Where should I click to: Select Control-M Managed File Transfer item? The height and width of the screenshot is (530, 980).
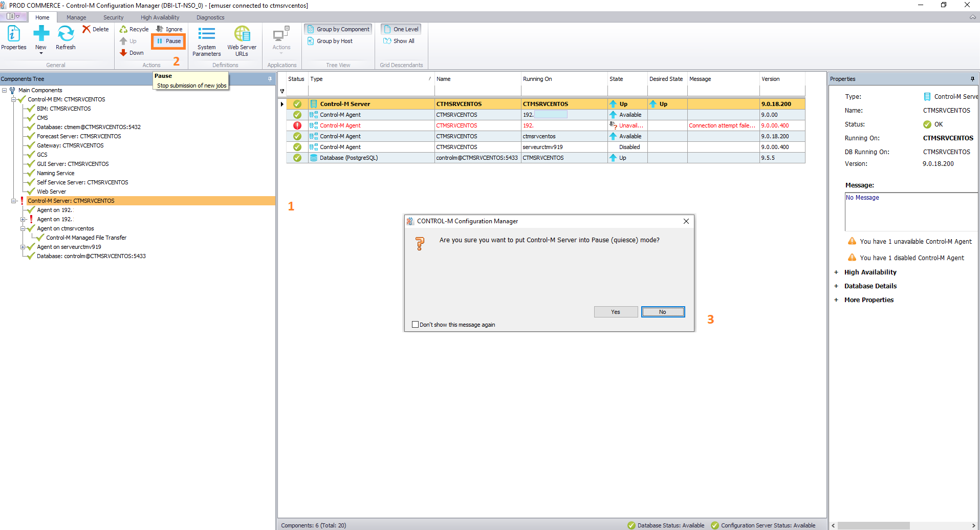[x=86, y=238]
